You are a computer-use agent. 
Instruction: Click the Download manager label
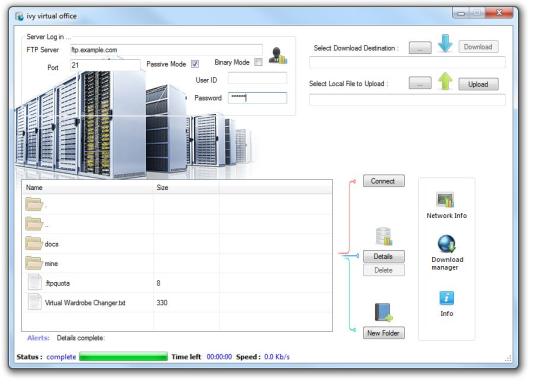click(x=447, y=263)
